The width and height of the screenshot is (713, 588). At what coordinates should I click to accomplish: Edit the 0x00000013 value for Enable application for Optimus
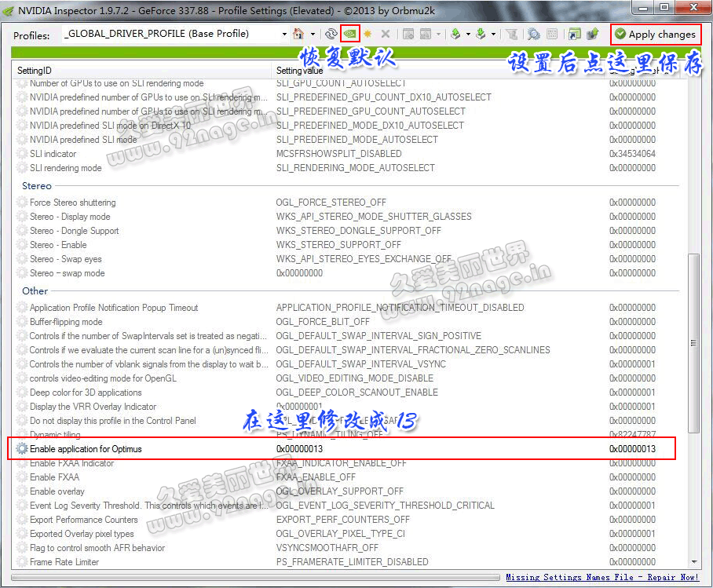pyautogui.click(x=300, y=449)
